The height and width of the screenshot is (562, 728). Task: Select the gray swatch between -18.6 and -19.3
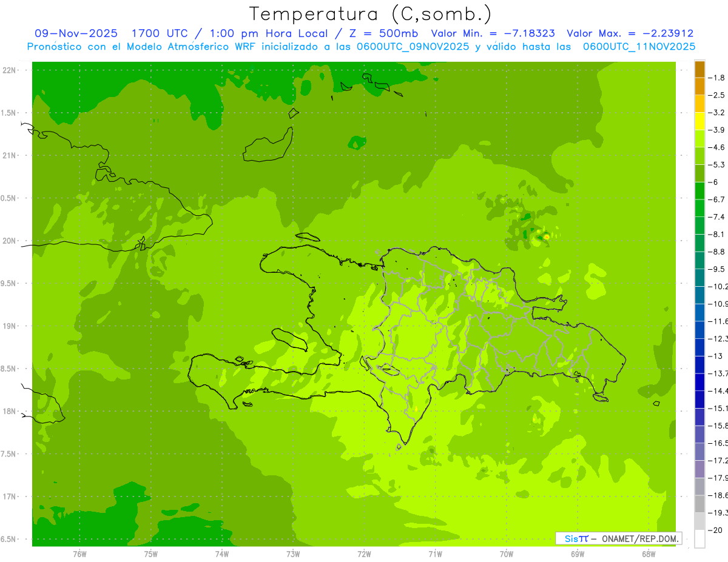tap(699, 504)
